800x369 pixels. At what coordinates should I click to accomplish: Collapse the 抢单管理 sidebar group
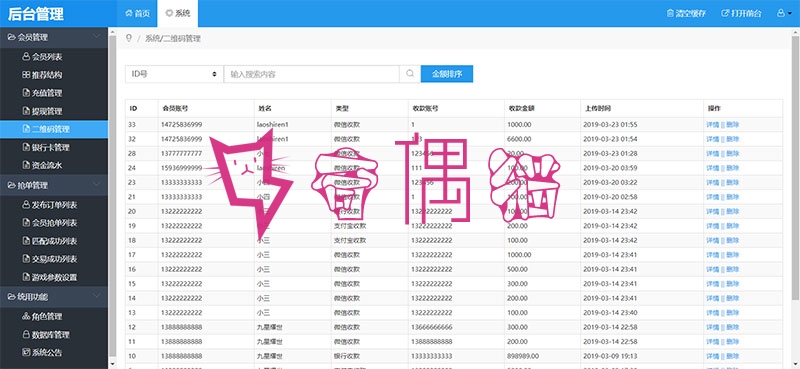pyautogui.click(x=54, y=185)
